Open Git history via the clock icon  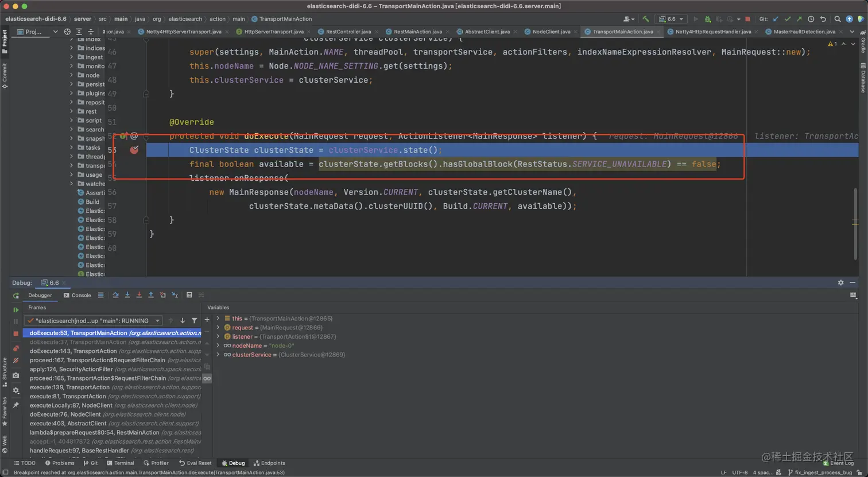[x=811, y=19]
